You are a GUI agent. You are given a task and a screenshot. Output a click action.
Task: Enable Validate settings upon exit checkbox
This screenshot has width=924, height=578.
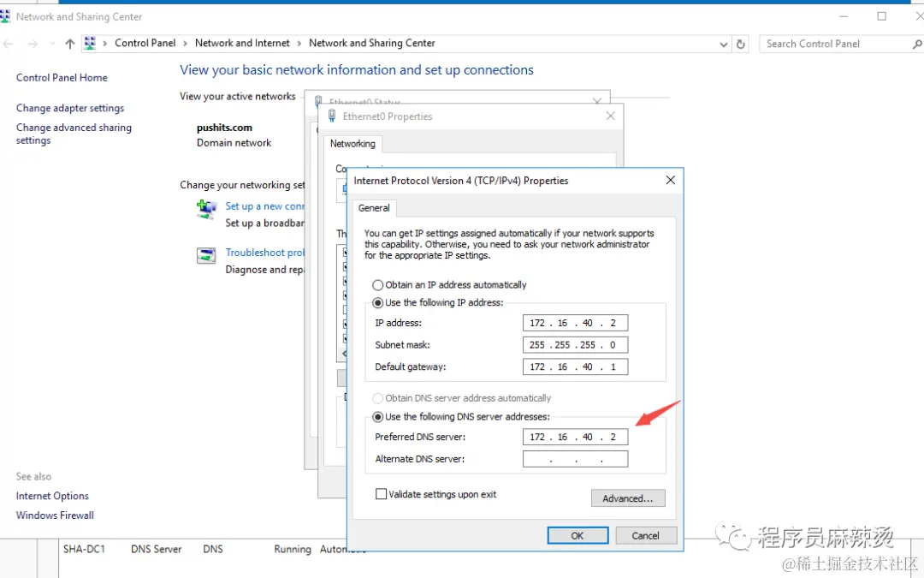[x=382, y=494]
